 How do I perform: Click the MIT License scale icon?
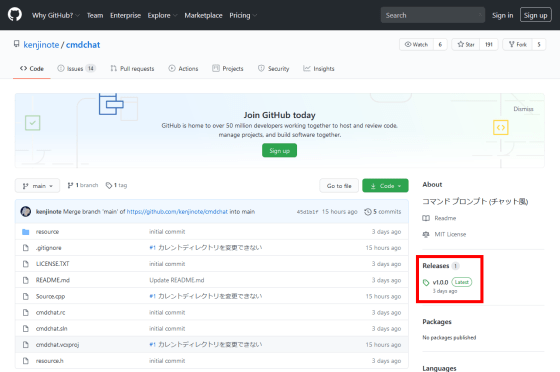click(426, 235)
